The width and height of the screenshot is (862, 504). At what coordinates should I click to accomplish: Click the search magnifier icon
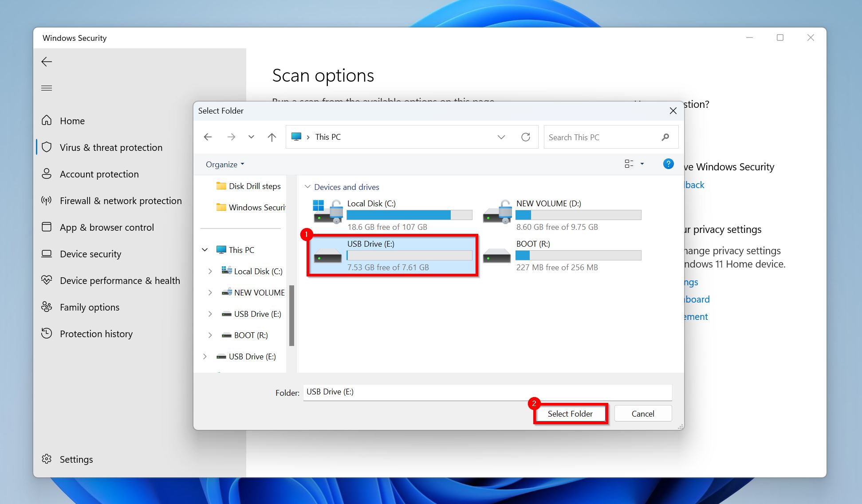click(665, 137)
